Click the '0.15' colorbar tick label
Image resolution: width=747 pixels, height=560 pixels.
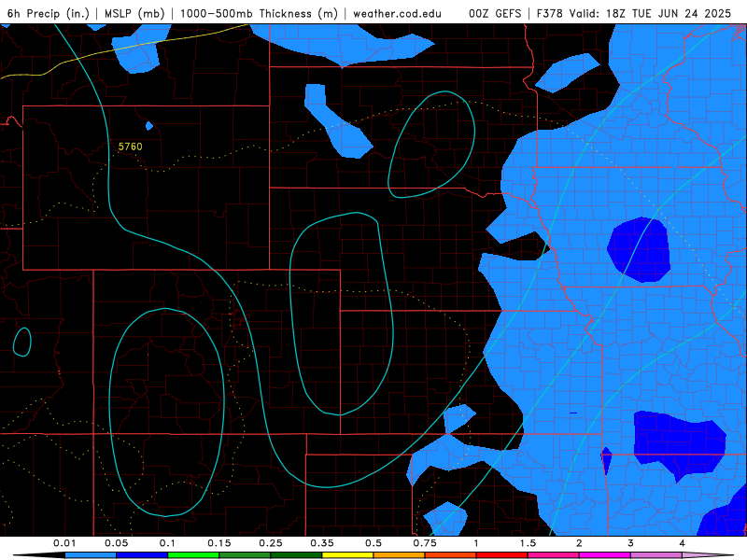[219, 543]
